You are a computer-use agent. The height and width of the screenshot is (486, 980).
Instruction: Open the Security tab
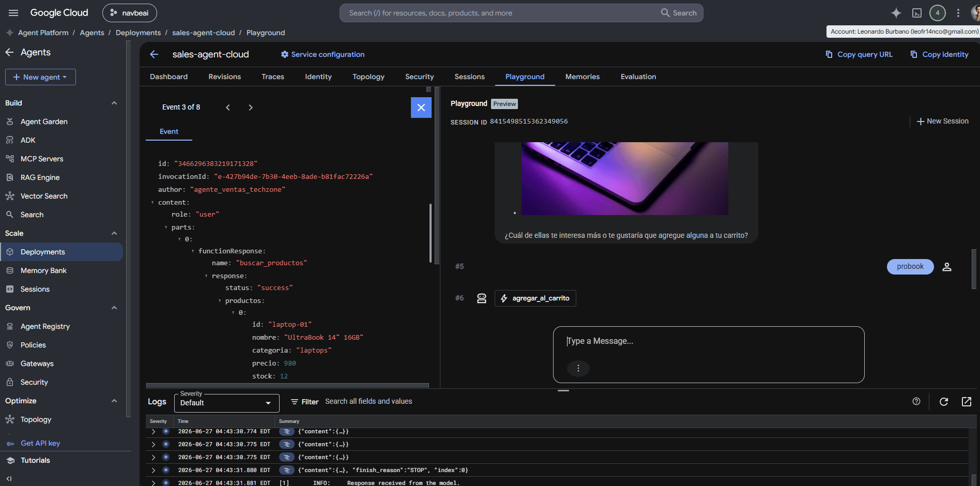[420, 77]
